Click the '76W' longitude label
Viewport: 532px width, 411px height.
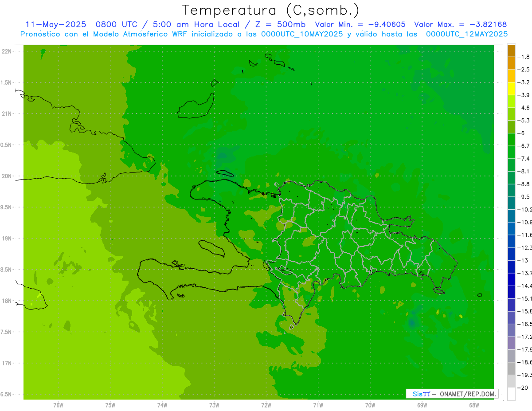tap(58, 405)
